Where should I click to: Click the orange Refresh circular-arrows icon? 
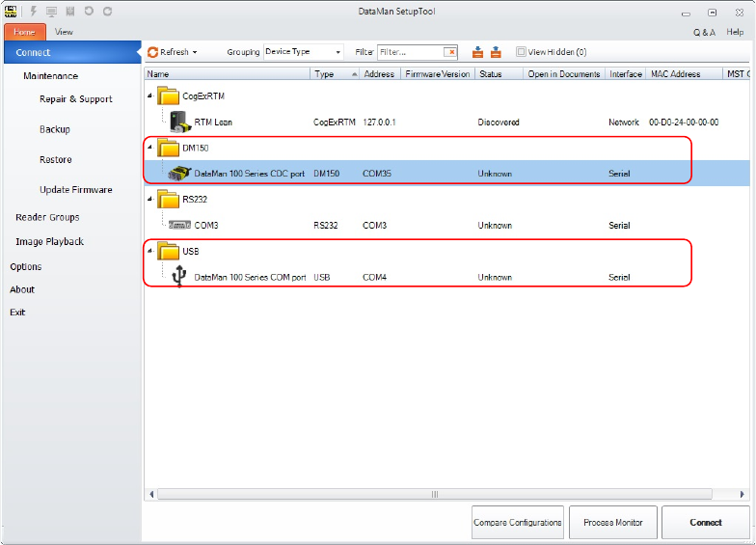pos(152,52)
